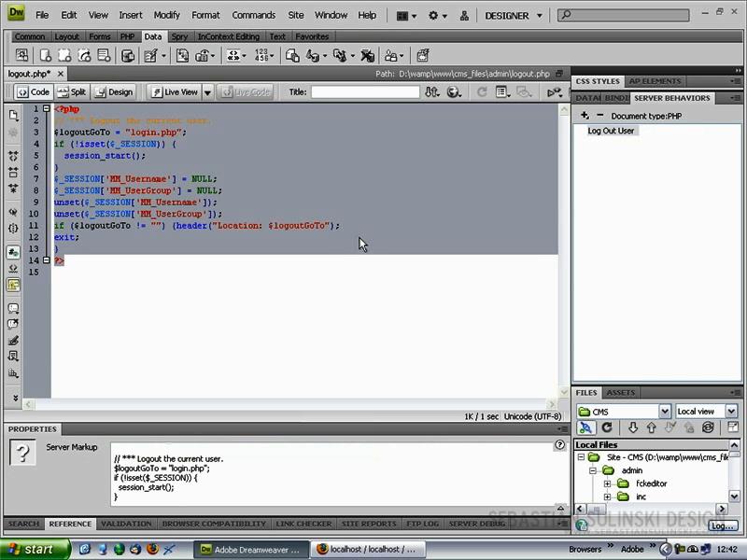The height and width of the screenshot is (560, 747).
Task: Click the Import Tabular Data icon
Action: point(21,55)
